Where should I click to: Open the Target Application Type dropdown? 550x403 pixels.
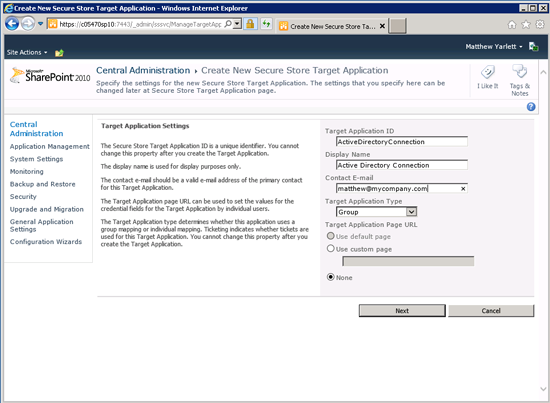[x=376, y=212]
